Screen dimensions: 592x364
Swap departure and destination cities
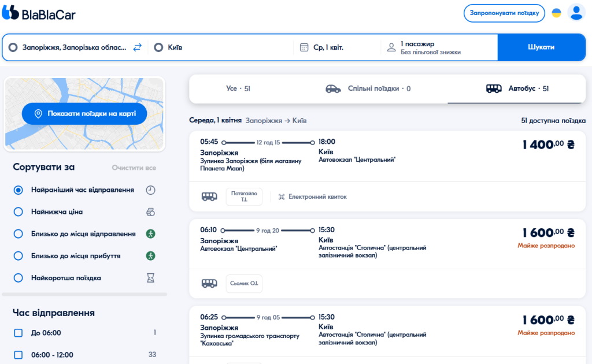point(138,47)
